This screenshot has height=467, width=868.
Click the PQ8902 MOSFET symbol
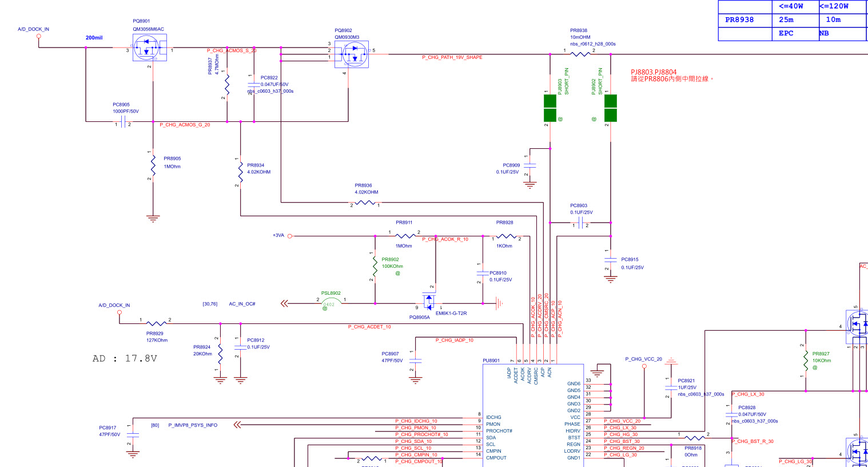click(352, 54)
